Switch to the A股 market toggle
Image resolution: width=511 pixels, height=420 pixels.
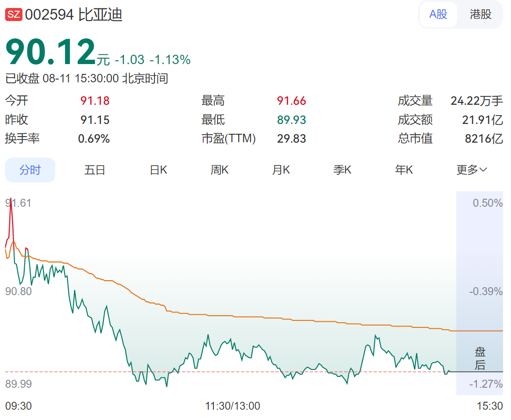[438, 14]
